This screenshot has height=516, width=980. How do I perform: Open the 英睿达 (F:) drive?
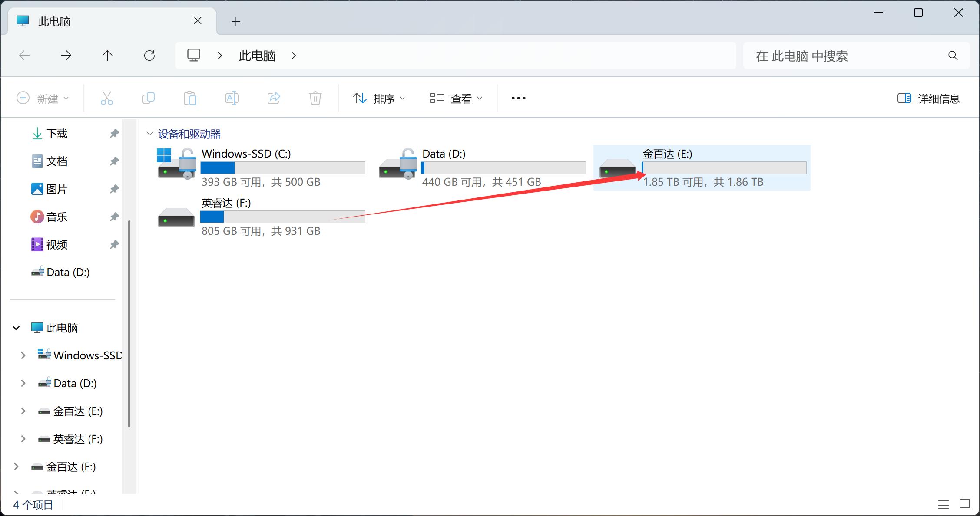click(x=177, y=217)
